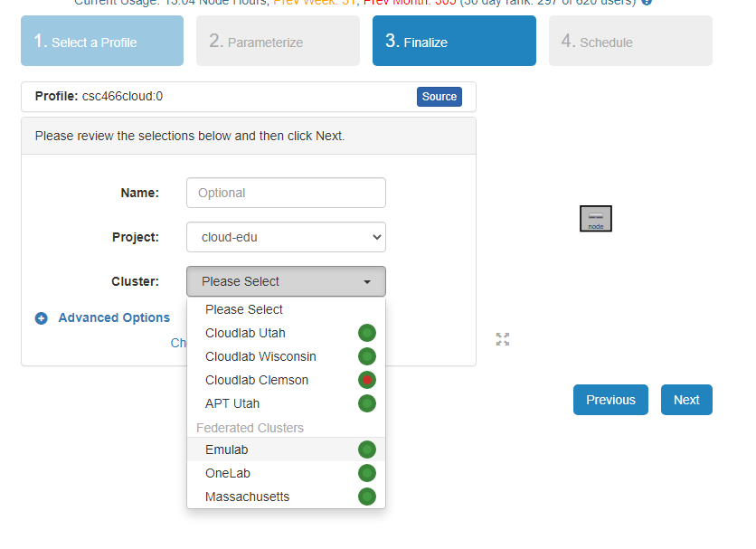Click the Emulab green status indicator
This screenshot has width=756, height=549.
(366, 450)
